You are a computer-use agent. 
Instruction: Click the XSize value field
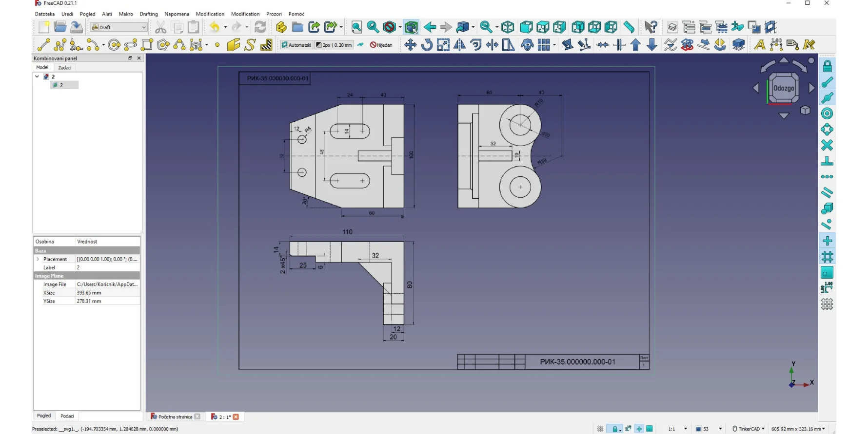point(107,293)
